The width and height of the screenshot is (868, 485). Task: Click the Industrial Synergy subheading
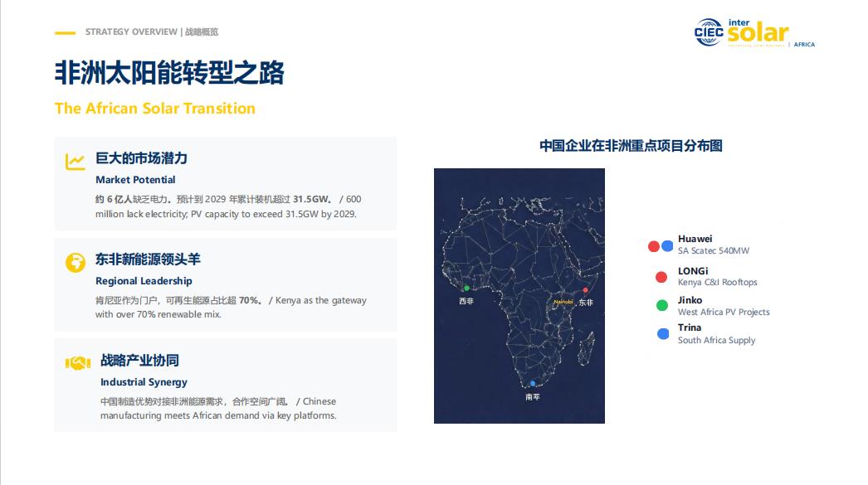click(x=144, y=382)
